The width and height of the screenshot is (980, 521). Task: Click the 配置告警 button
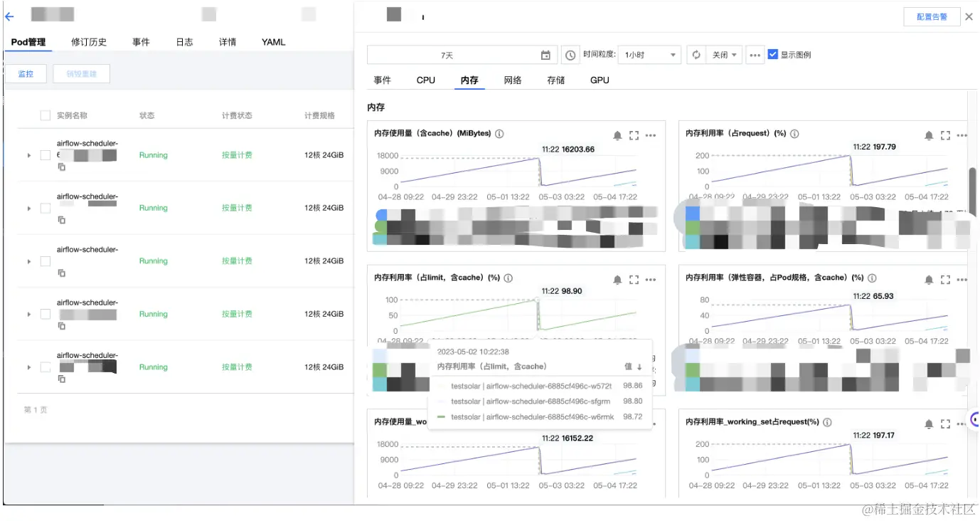coord(932,16)
